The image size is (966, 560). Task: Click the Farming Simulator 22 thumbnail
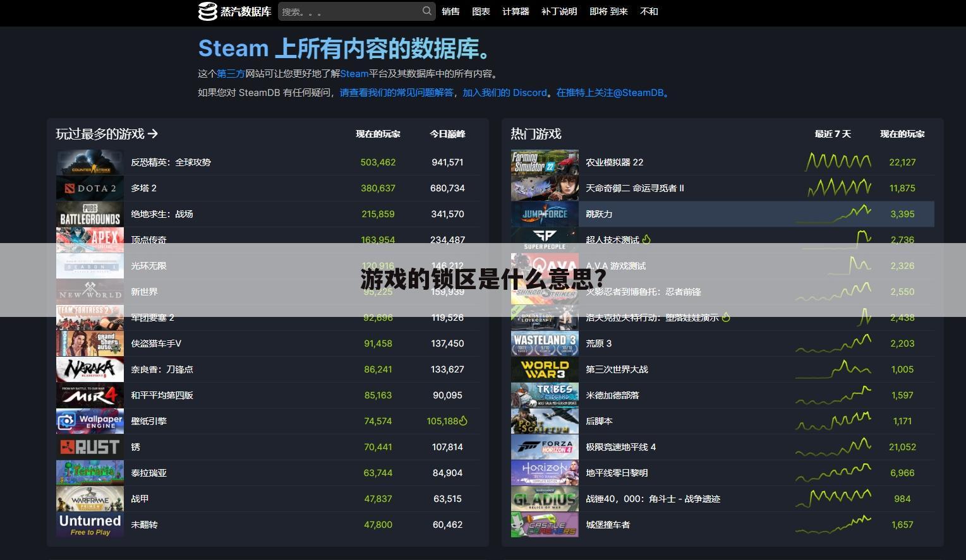[x=545, y=162]
